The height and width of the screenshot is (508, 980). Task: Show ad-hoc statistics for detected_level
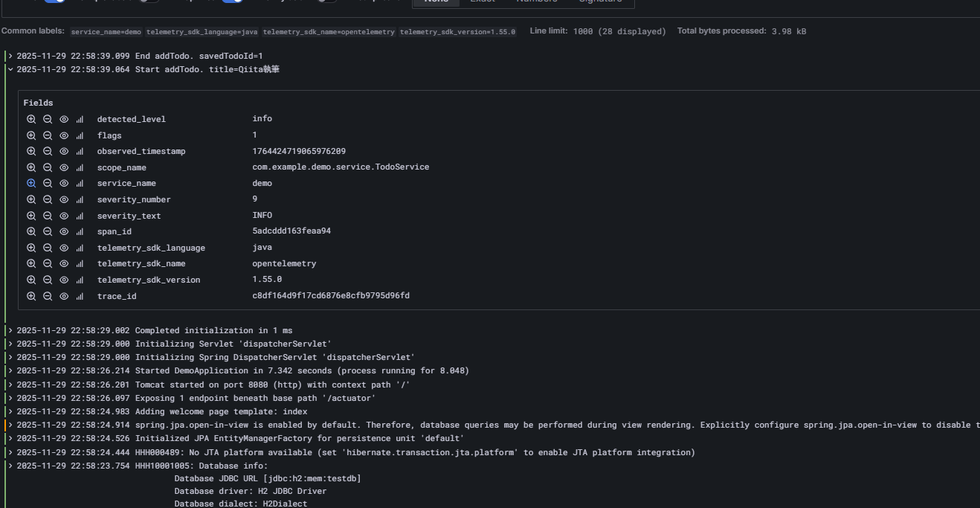click(80, 119)
